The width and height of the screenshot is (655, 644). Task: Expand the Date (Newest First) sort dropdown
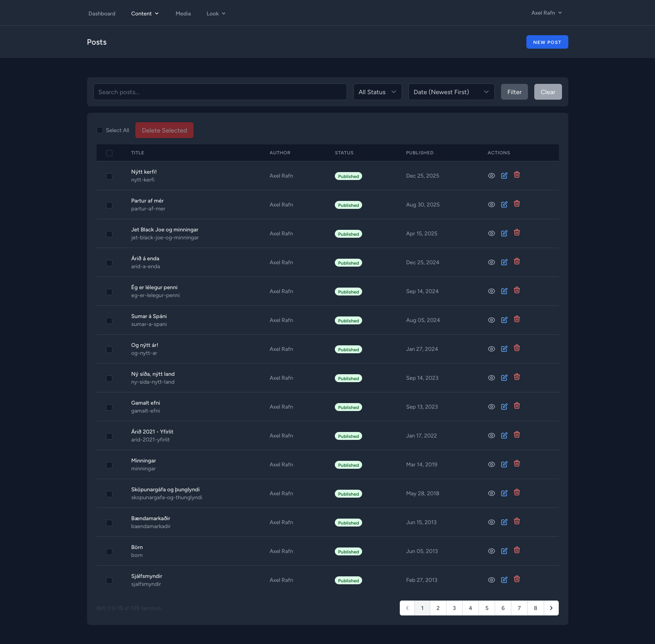coord(451,92)
